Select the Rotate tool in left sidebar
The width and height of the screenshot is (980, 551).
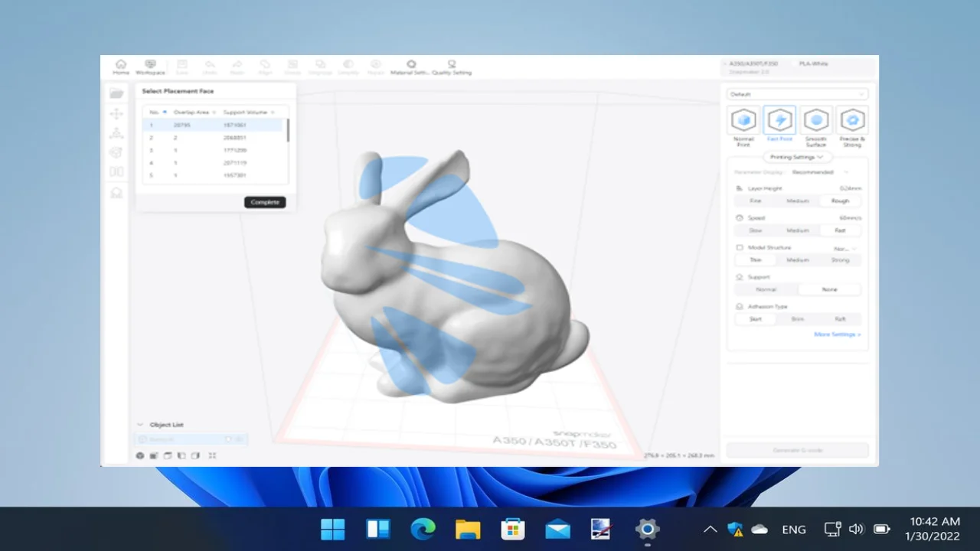[x=116, y=153]
